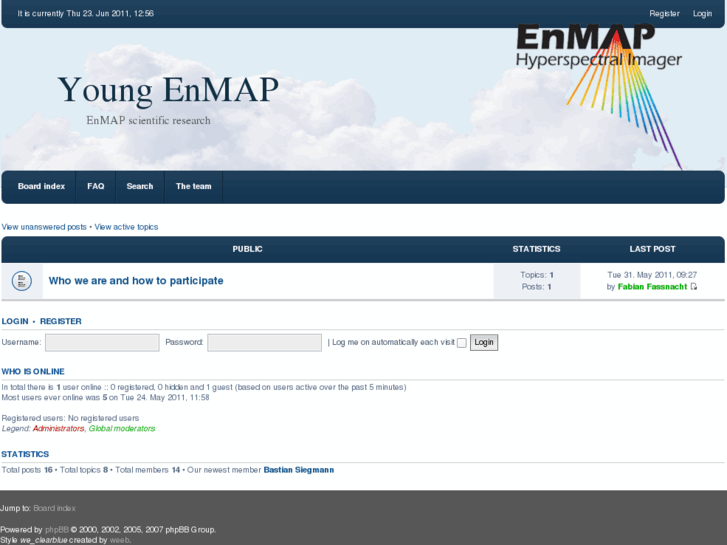The height and width of the screenshot is (545, 727).
Task: Click the 'Posts: 1' statistics text
Action: pos(536,287)
